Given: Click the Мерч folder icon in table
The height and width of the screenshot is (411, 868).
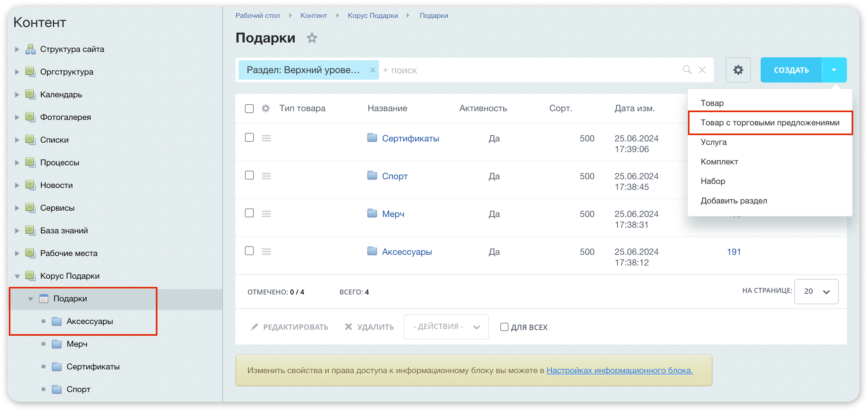Looking at the screenshot, I should [x=372, y=213].
